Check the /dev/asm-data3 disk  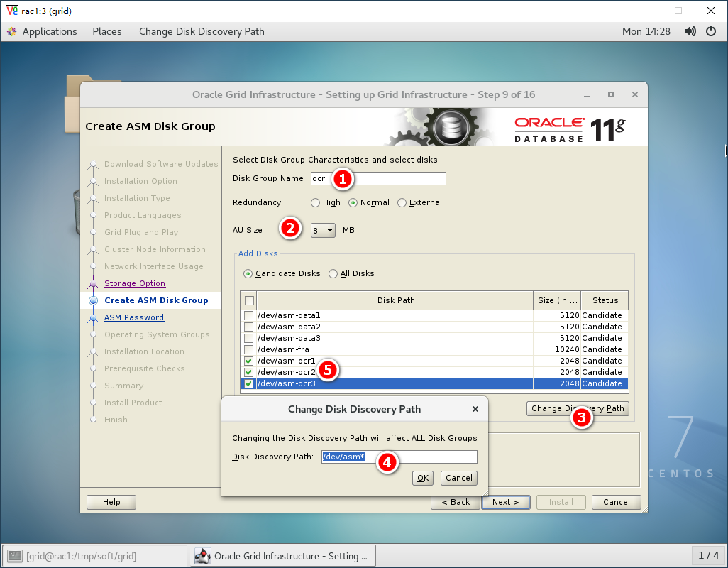[249, 338]
